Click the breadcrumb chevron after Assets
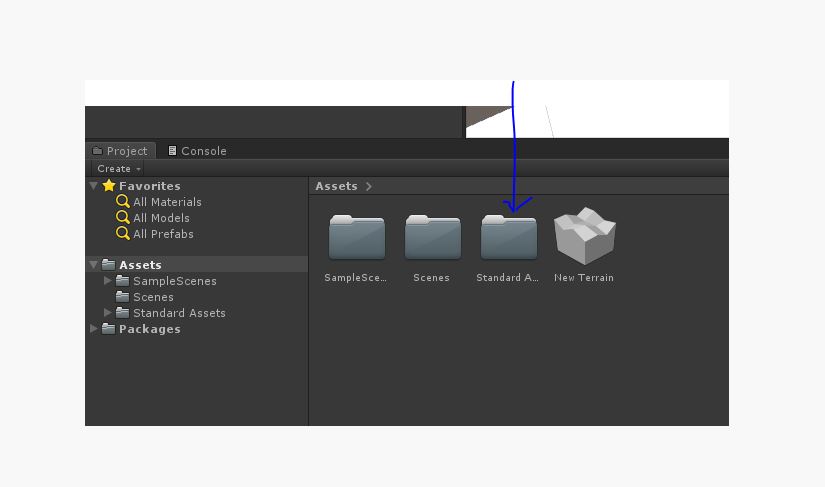Screen dimensions: 825x487 [369, 186]
